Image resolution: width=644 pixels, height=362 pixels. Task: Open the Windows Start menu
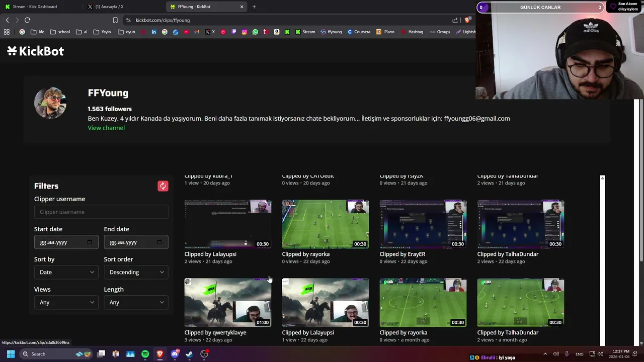[11, 354]
